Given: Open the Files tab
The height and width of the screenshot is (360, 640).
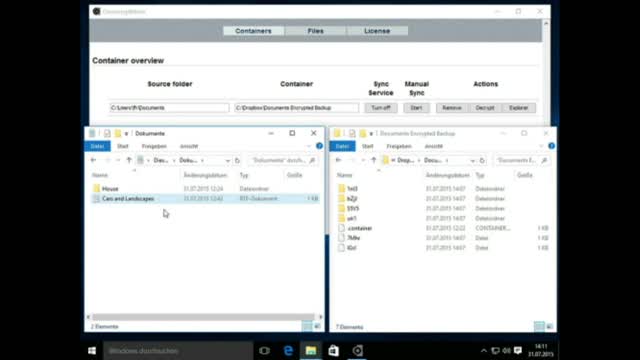Looking at the screenshot, I should [x=316, y=31].
